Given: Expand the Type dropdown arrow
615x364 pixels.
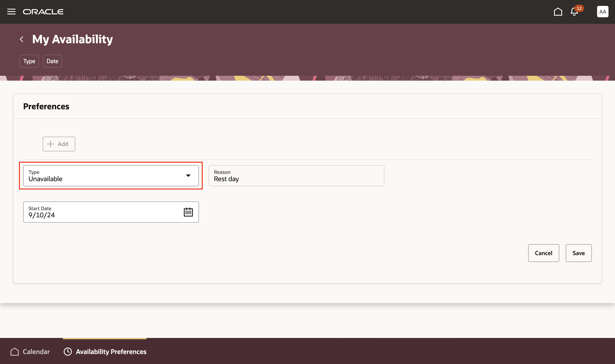Looking at the screenshot, I should 188,176.
